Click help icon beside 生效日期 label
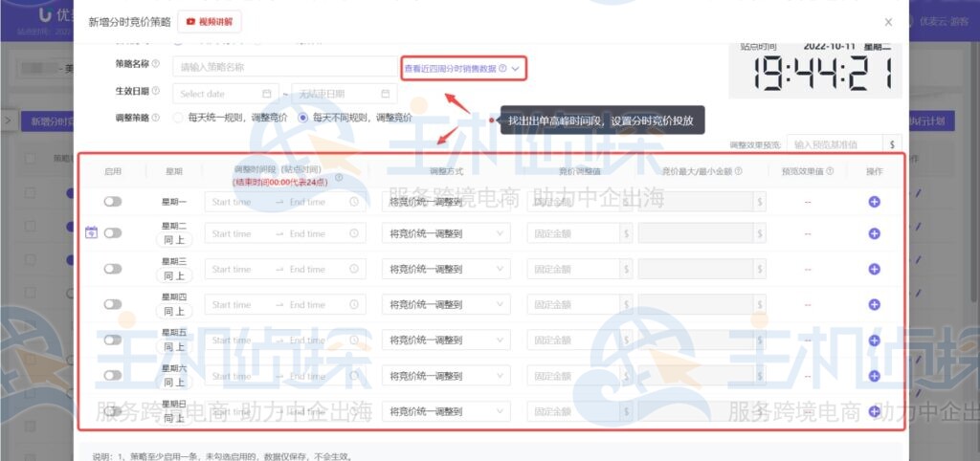 [x=156, y=91]
